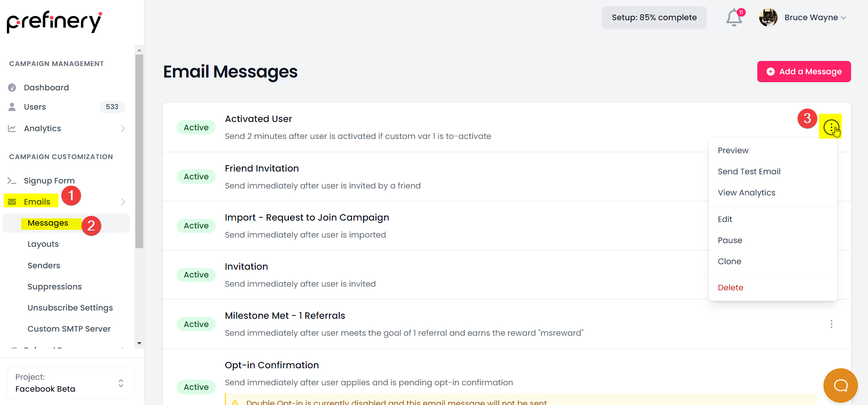Open the Project Facebook Beta selector
Screen dimensions: 868x405
[x=71, y=383]
